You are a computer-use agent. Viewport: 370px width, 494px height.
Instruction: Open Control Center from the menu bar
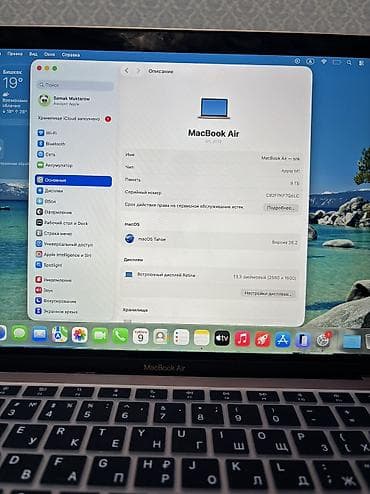(361, 63)
